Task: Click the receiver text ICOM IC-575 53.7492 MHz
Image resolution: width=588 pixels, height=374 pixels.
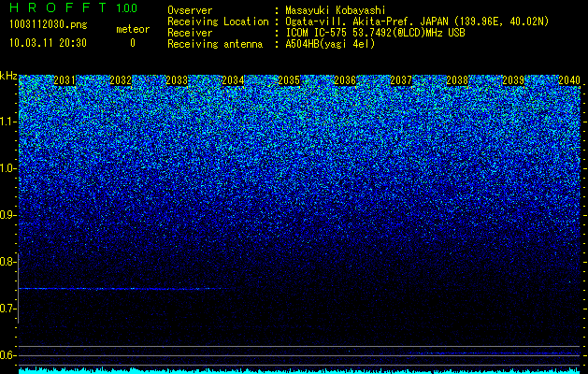Action: click(375, 33)
